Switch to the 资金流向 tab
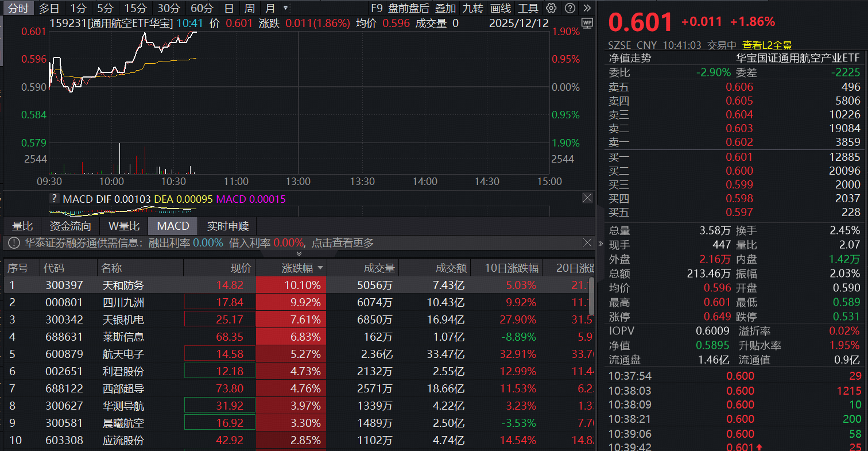This screenshot has width=868, height=451. [70, 226]
